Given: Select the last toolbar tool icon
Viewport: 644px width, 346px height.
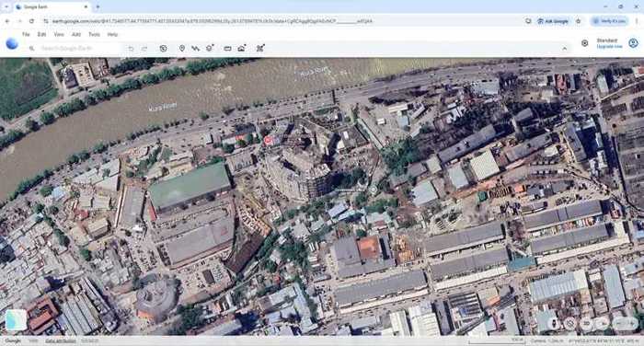Looking at the screenshot, I should (260, 49).
